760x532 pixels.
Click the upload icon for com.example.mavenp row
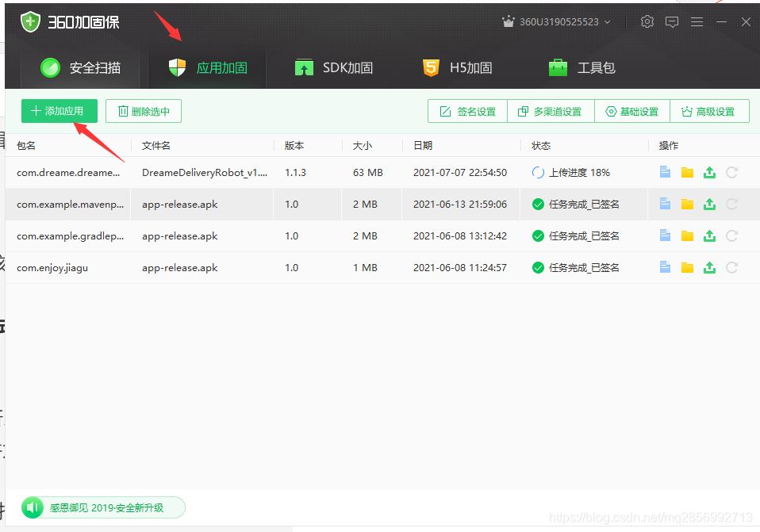click(709, 204)
